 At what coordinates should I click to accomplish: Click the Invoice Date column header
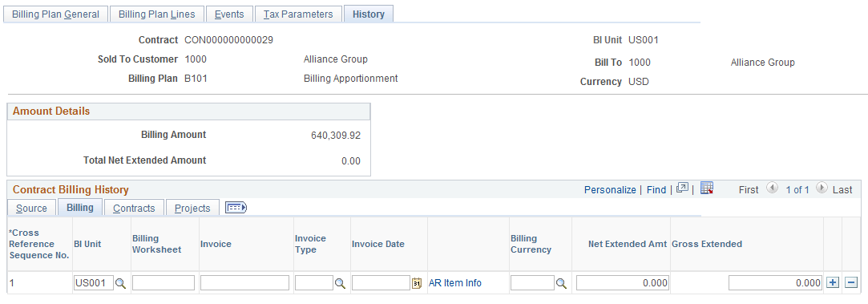(378, 244)
